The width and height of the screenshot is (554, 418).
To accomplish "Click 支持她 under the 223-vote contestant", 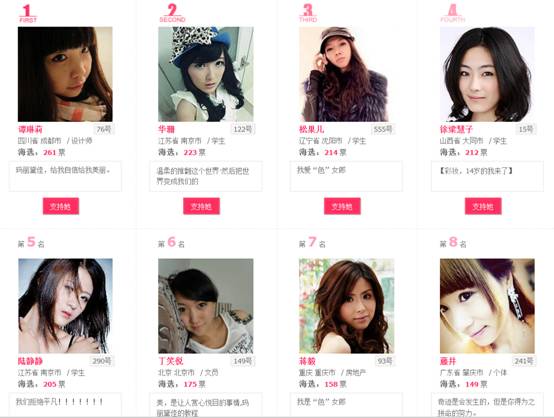I will (x=201, y=206).
